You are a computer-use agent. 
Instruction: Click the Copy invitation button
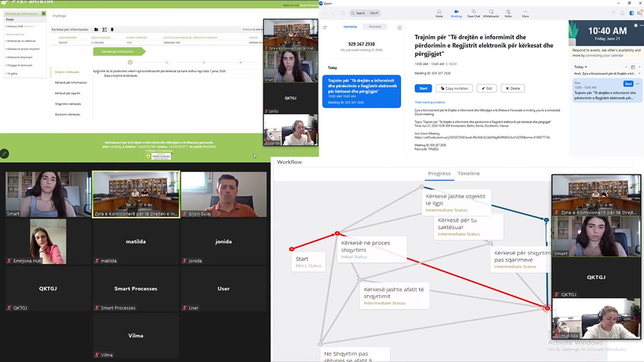pos(454,88)
